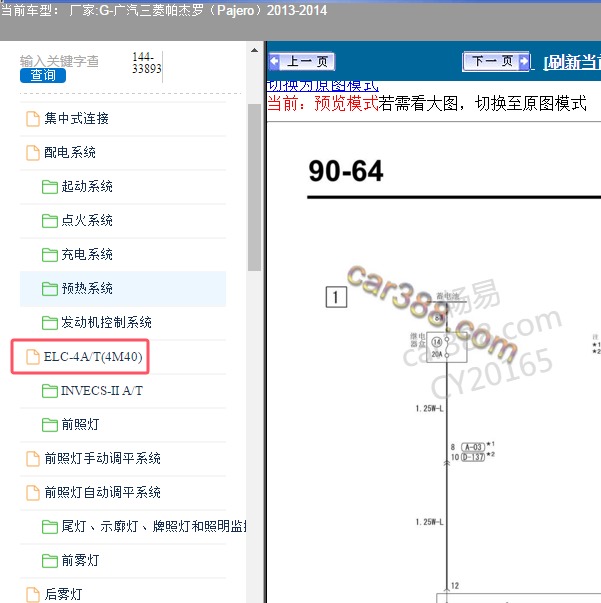This screenshot has height=603, width=601.
Task: Click page icon beside 前照灯手动调平系统
Action: click(x=33, y=458)
